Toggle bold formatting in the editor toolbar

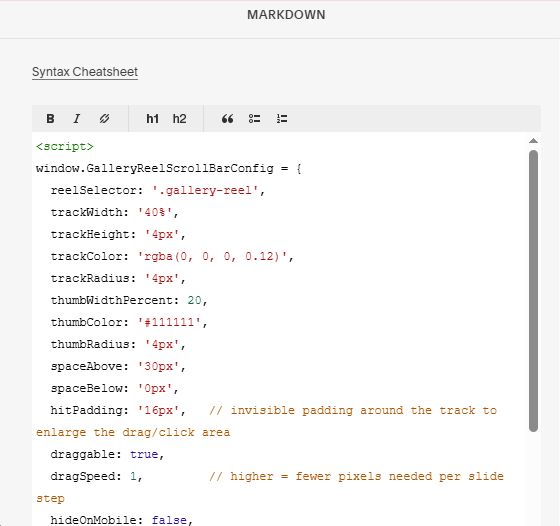coord(50,119)
